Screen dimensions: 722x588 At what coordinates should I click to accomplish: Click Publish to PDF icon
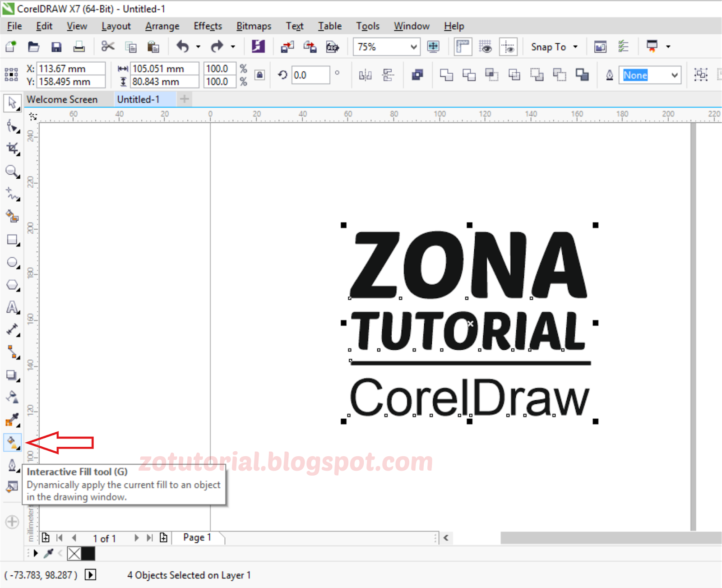coord(333,46)
